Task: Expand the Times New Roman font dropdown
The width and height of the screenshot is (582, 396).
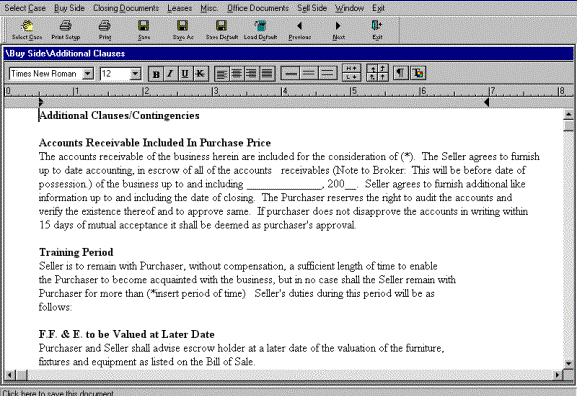Action: (88, 73)
